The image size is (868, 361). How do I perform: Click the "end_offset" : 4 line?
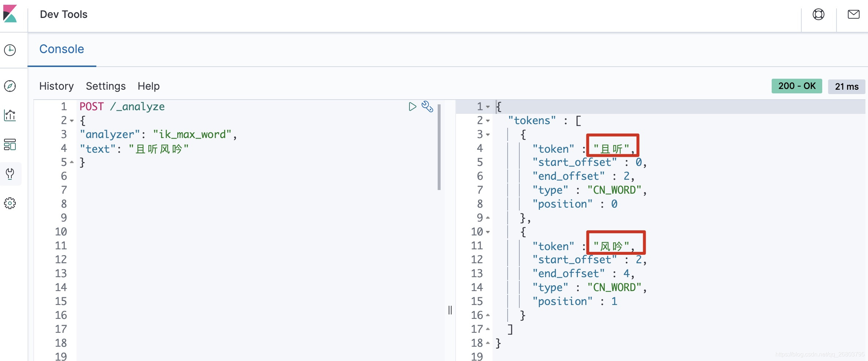coord(583,273)
